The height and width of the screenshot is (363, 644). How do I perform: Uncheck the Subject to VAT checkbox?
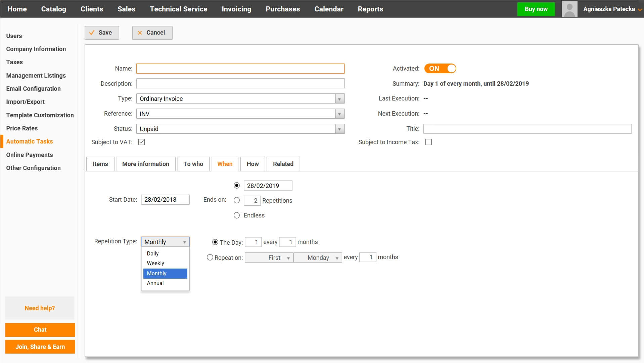pyautogui.click(x=141, y=142)
